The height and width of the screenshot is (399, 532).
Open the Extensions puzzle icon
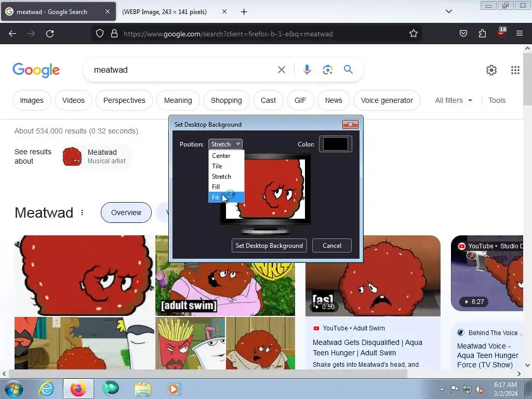pos(482,34)
